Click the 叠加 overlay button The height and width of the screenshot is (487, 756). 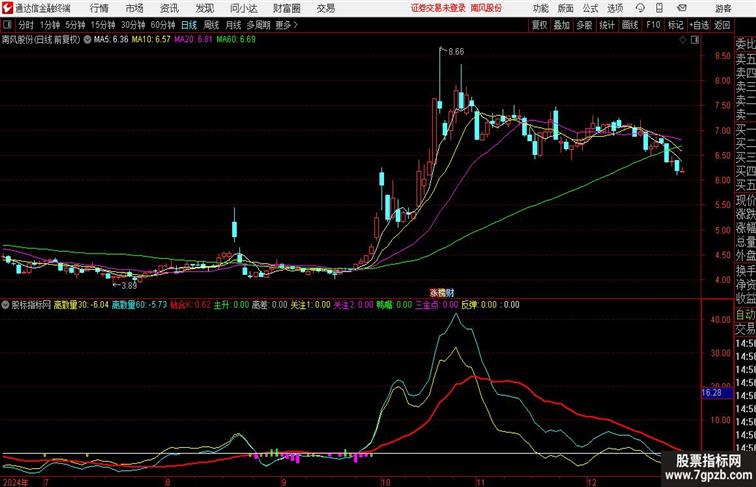[x=561, y=25]
